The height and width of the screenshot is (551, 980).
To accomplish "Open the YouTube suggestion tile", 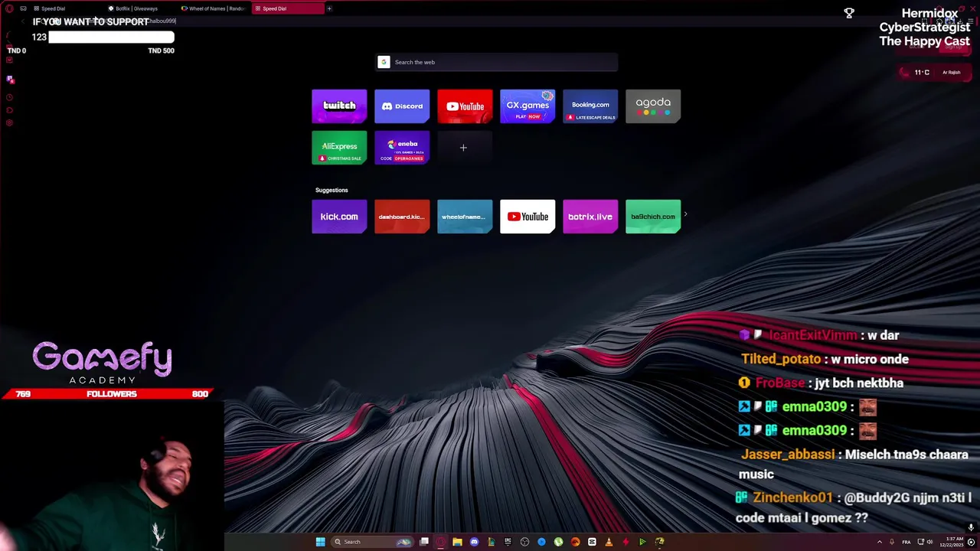I will pos(528,217).
